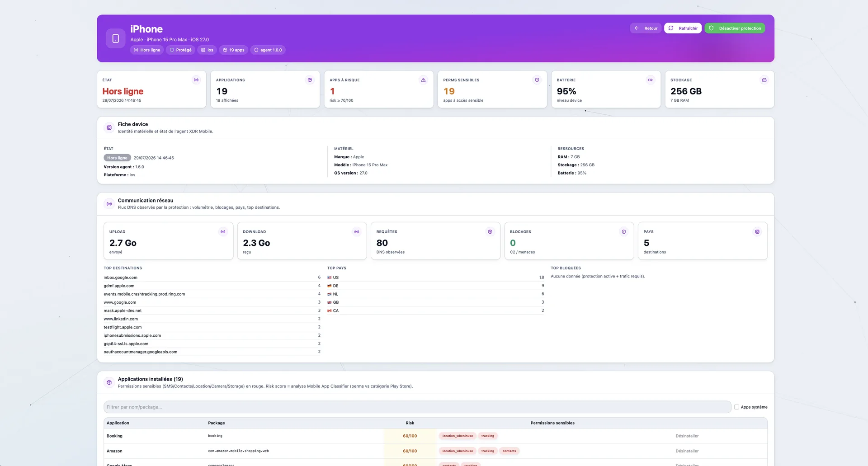The height and width of the screenshot is (466, 868).
Task: Click the gsp64-ssl.ls.apple.com row
Action: [x=212, y=344]
